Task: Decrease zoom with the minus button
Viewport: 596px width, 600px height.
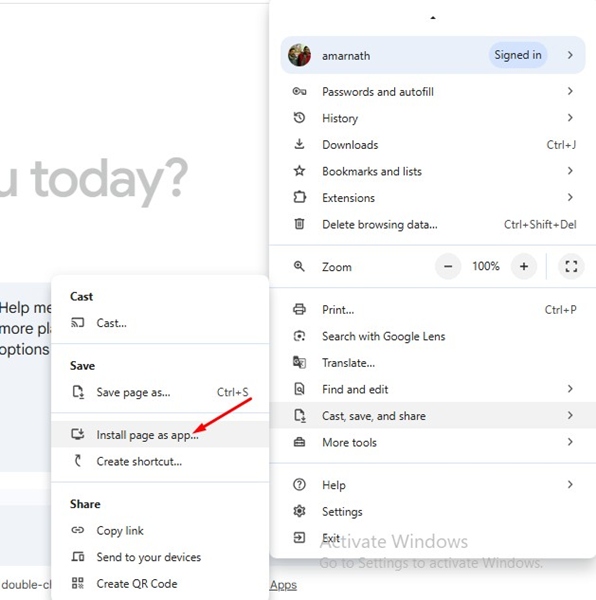Action: [x=448, y=266]
